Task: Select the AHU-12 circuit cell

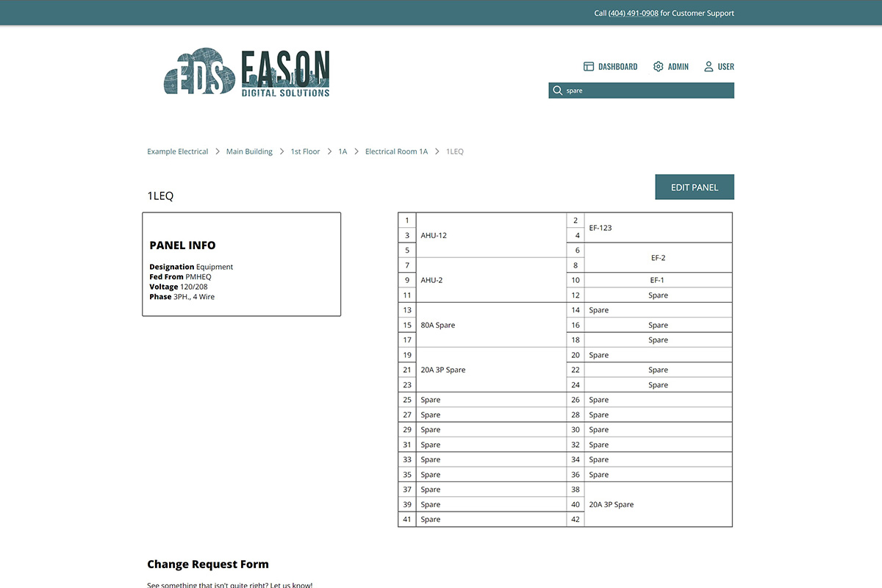Action: click(490, 235)
